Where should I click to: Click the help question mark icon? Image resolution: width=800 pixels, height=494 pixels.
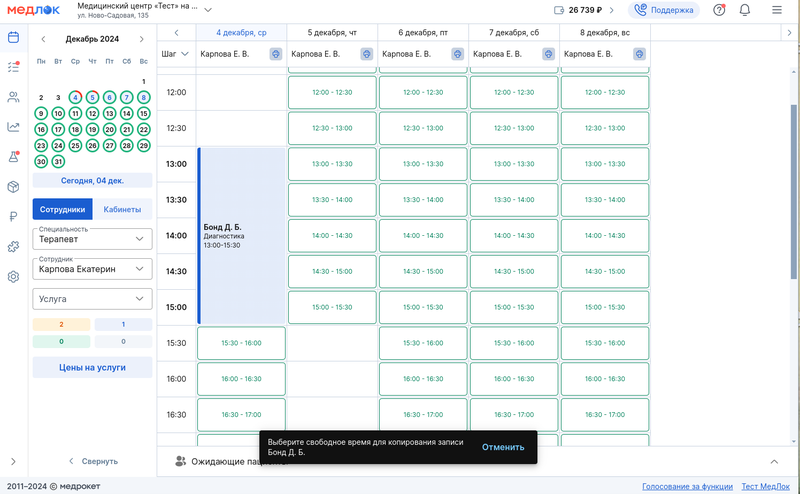coord(719,10)
